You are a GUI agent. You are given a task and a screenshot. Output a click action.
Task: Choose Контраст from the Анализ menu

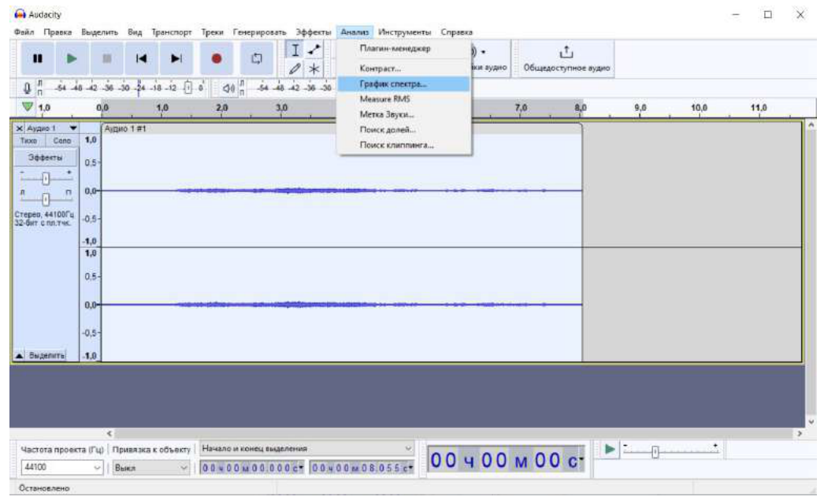point(403,69)
